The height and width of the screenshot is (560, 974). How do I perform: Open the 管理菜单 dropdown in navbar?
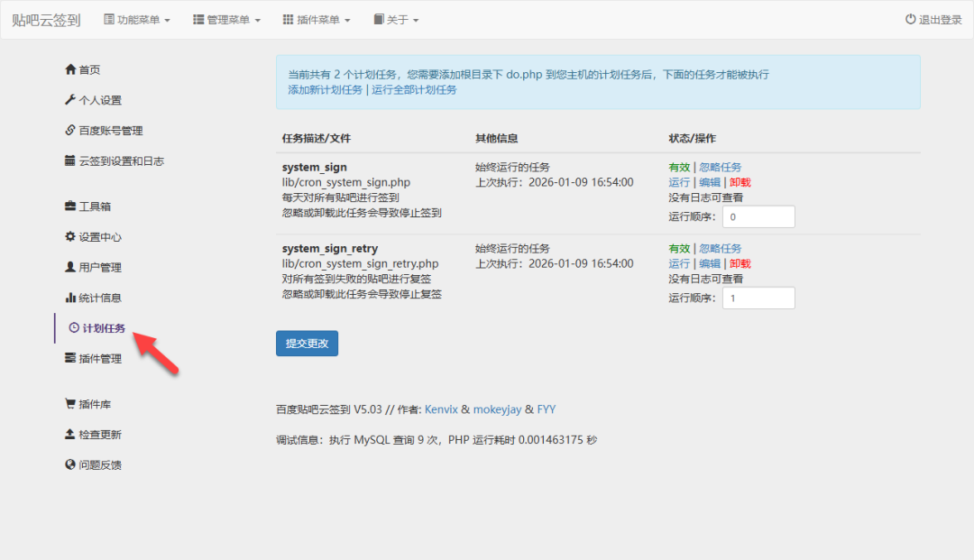[x=226, y=20]
